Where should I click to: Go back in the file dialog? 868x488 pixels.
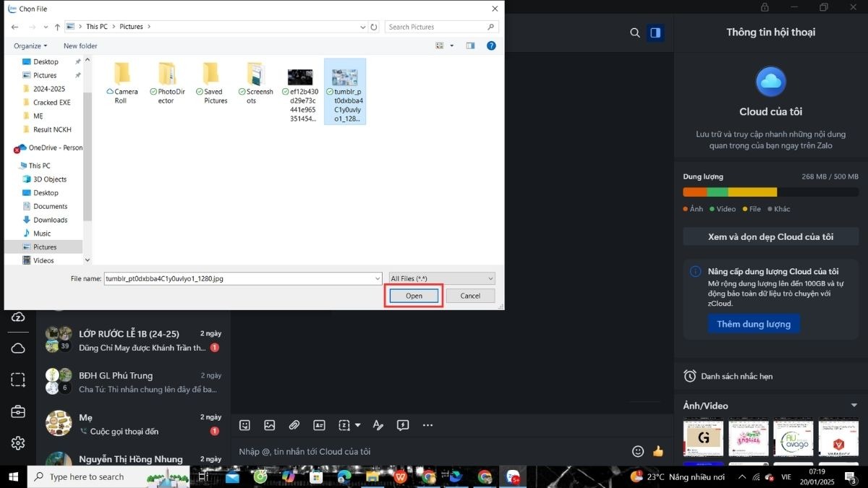[x=14, y=27]
